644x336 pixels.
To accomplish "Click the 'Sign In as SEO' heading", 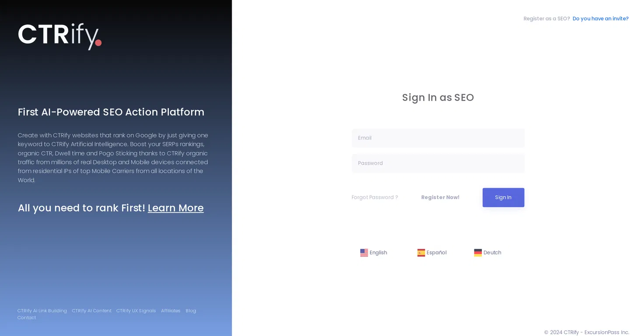I will 438,97.
